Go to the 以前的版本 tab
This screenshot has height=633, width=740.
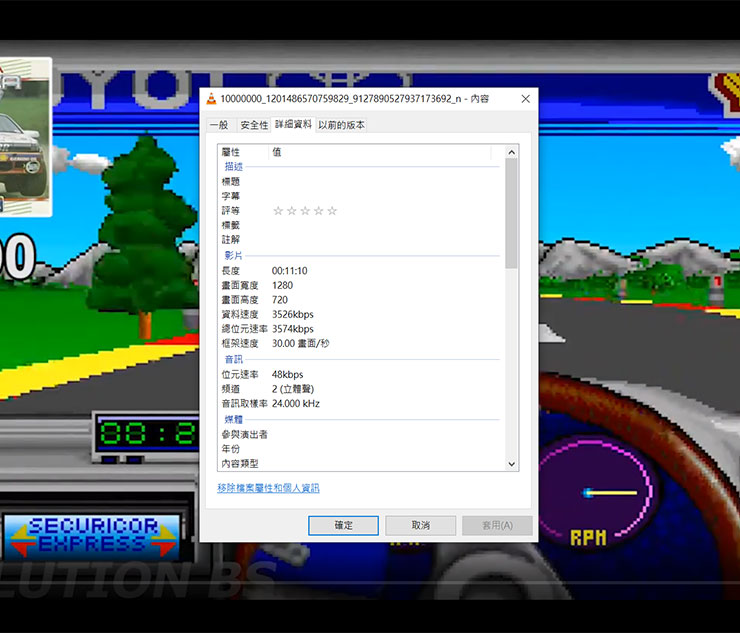[341, 125]
